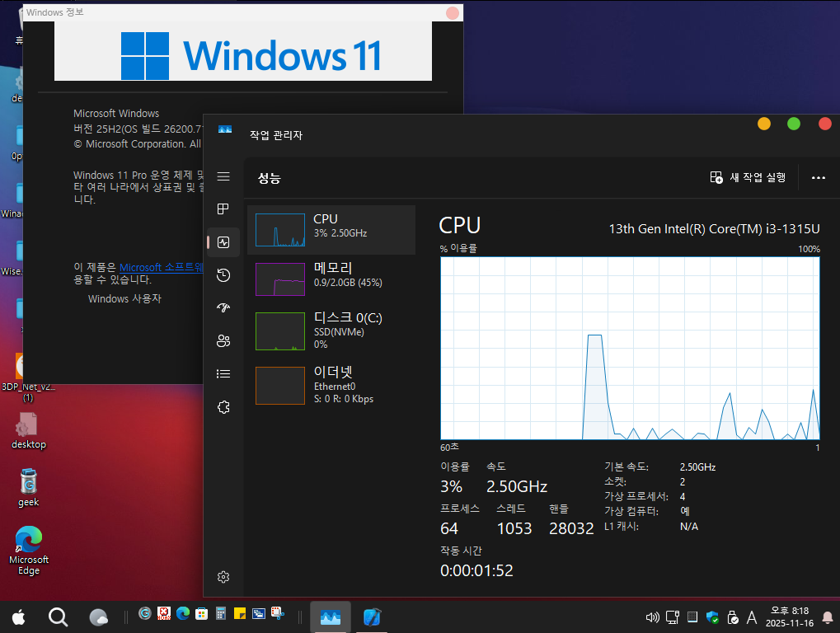
Task: Click the CPU mini graph thumbnail
Action: 280,230
